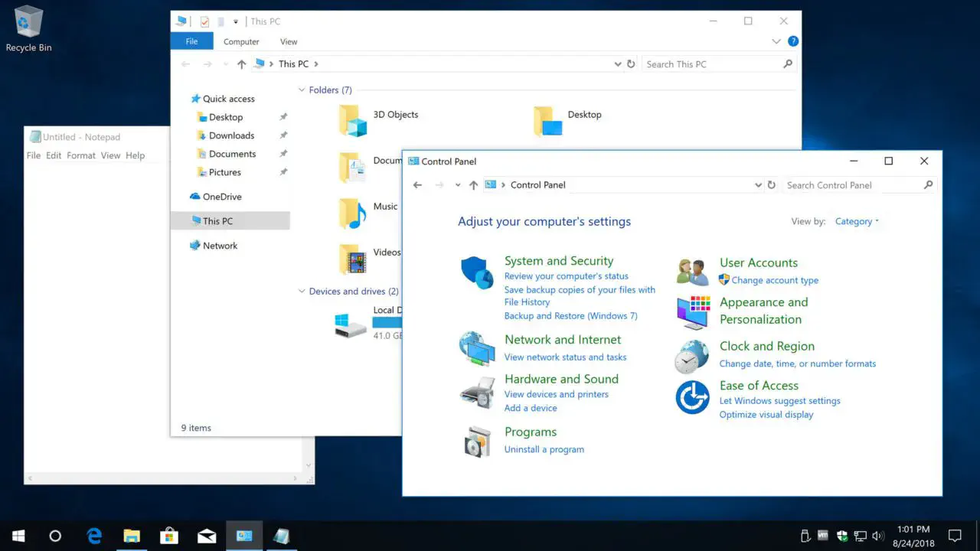Open File Explorer from the taskbar
Screen dimensions: 980x551
[x=132, y=536]
